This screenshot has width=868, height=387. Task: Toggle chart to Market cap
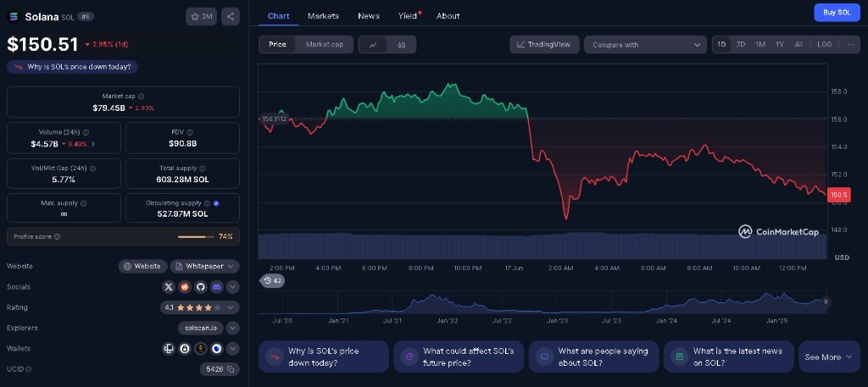pos(325,45)
